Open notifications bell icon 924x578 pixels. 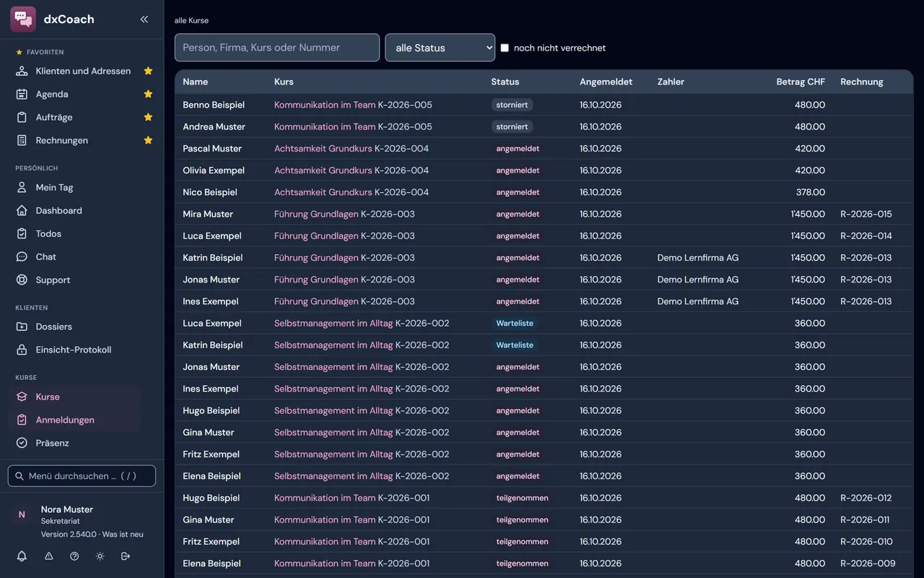click(x=22, y=556)
